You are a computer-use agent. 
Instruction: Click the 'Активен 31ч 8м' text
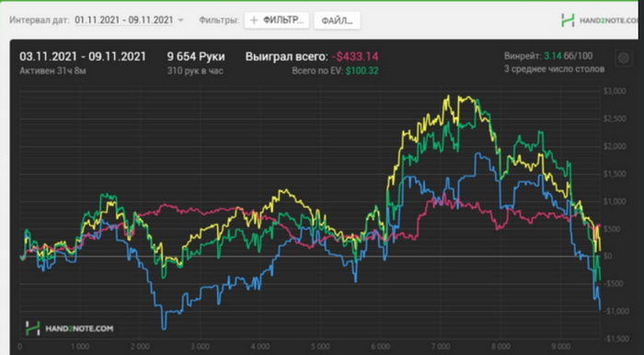[52, 71]
